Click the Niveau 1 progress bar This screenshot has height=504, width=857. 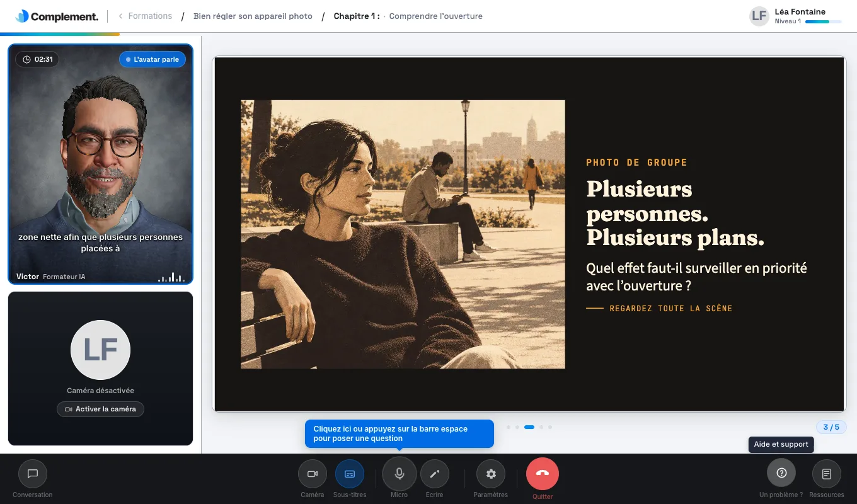coord(823,21)
